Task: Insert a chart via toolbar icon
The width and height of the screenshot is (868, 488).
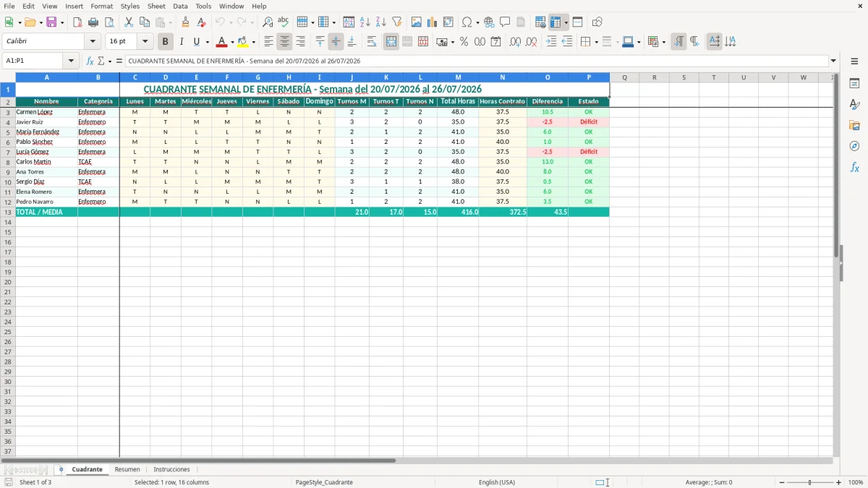Action: point(433,22)
